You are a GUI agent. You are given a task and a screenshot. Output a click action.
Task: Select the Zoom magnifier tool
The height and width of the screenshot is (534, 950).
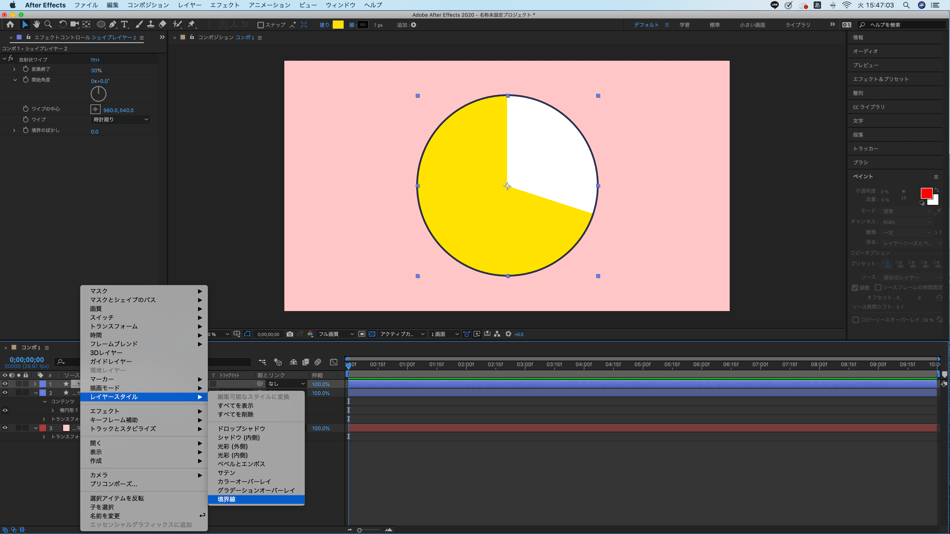coord(48,25)
